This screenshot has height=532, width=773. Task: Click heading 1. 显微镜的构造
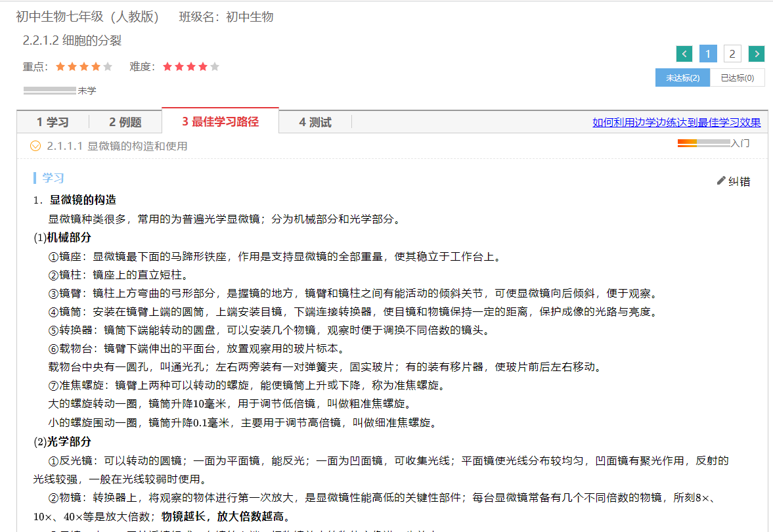pyautogui.click(x=75, y=200)
